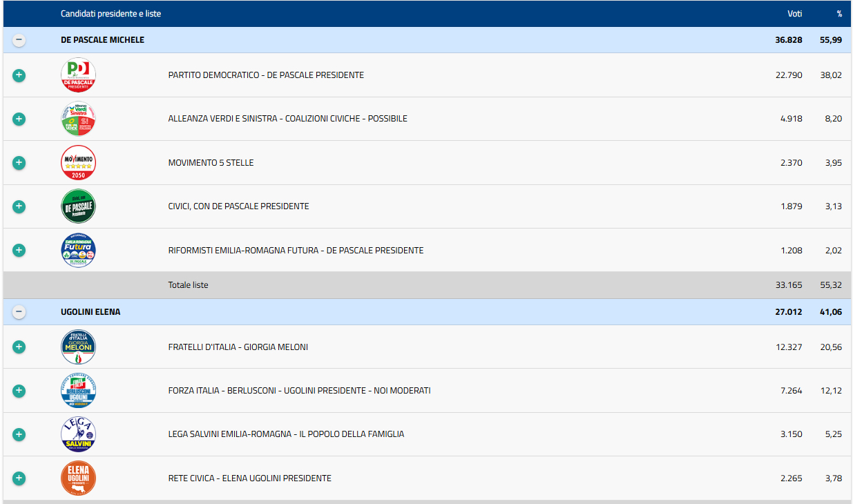Expand the Lega Salvini Emilia-Romagna row

[x=19, y=435]
